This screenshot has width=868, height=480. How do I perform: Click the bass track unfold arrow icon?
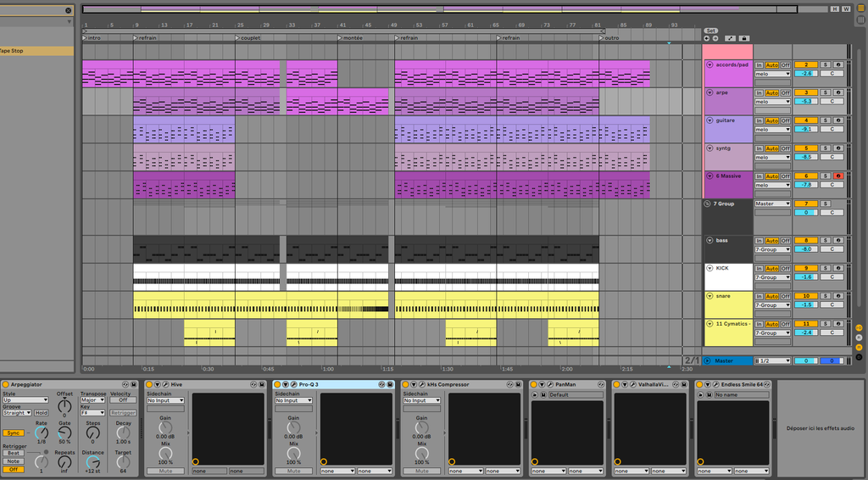pos(709,240)
